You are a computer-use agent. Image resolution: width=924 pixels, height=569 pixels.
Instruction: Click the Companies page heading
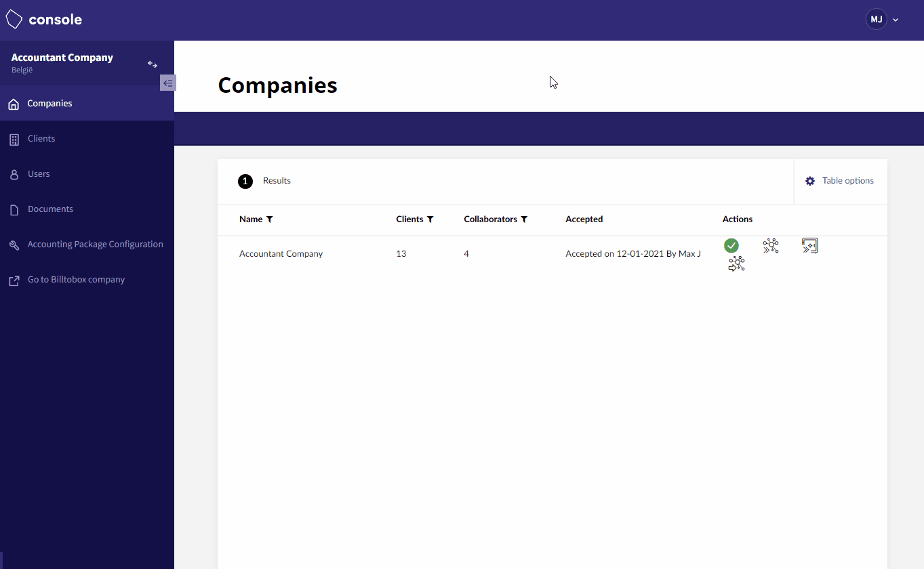[277, 85]
